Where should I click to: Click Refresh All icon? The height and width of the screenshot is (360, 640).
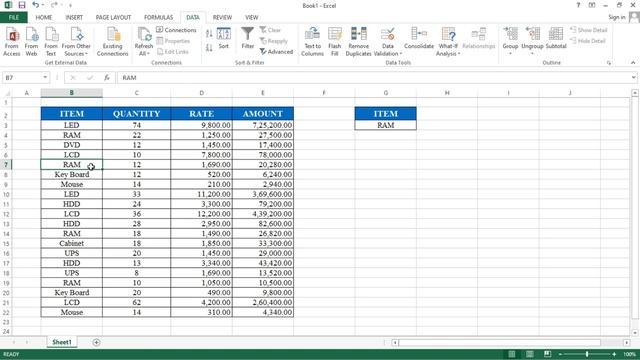click(x=144, y=41)
